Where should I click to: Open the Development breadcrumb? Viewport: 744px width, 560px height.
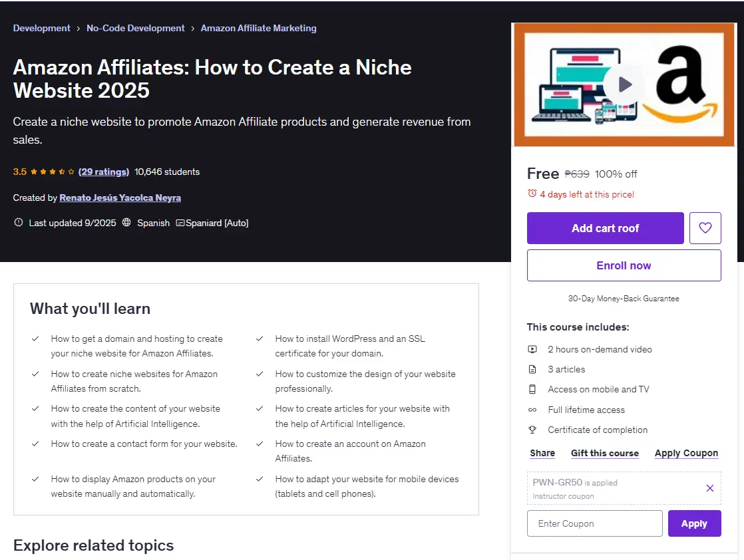[x=41, y=28]
